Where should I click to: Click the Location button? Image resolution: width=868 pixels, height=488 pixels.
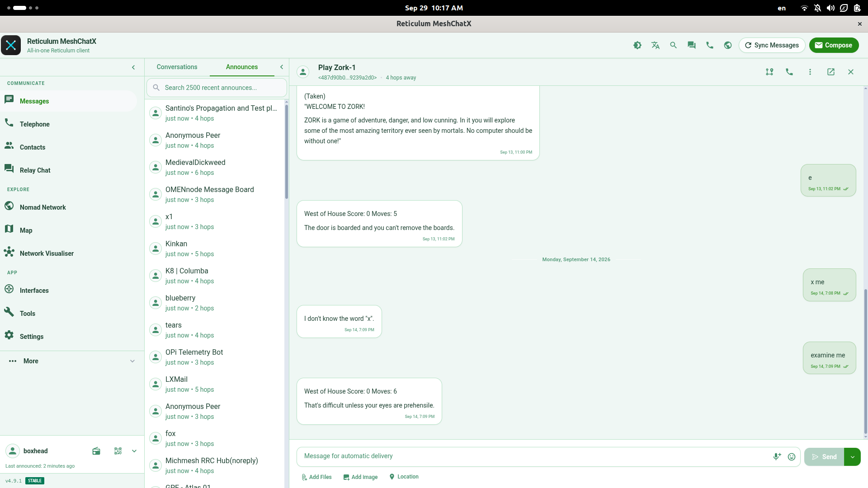[404, 477]
